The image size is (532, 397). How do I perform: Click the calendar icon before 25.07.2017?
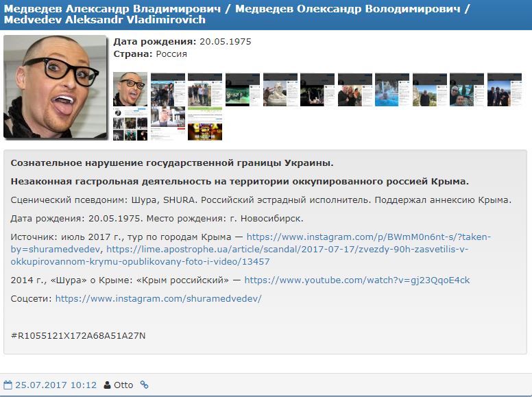8,385
